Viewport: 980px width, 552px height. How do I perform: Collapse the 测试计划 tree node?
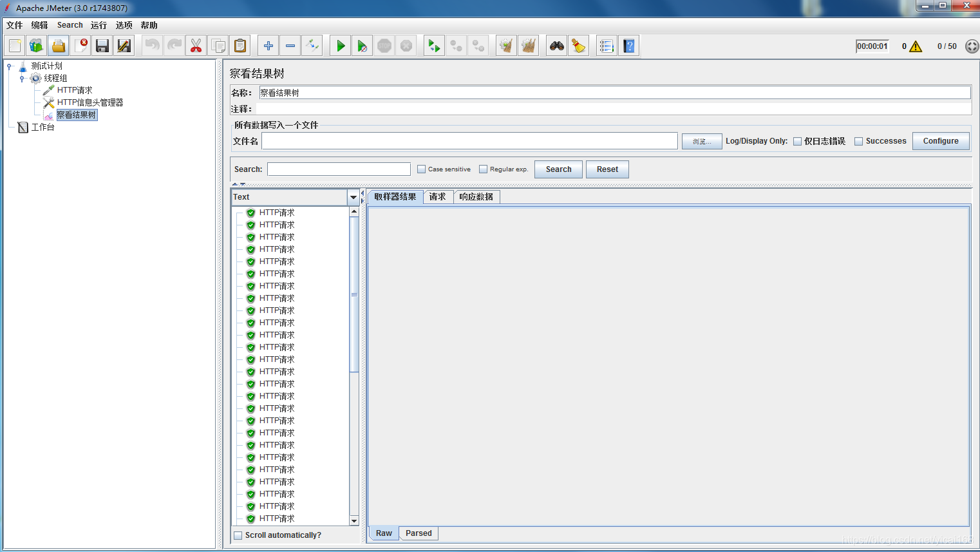(10, 66)
